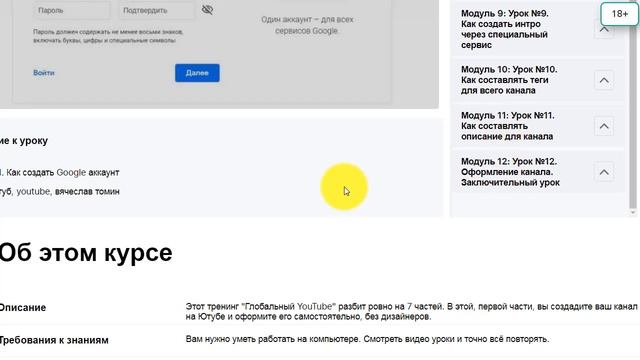This screenshot has height=360, width=640.
Task: Collapse Модуль 9 chevron
Action: click(604, 29)
